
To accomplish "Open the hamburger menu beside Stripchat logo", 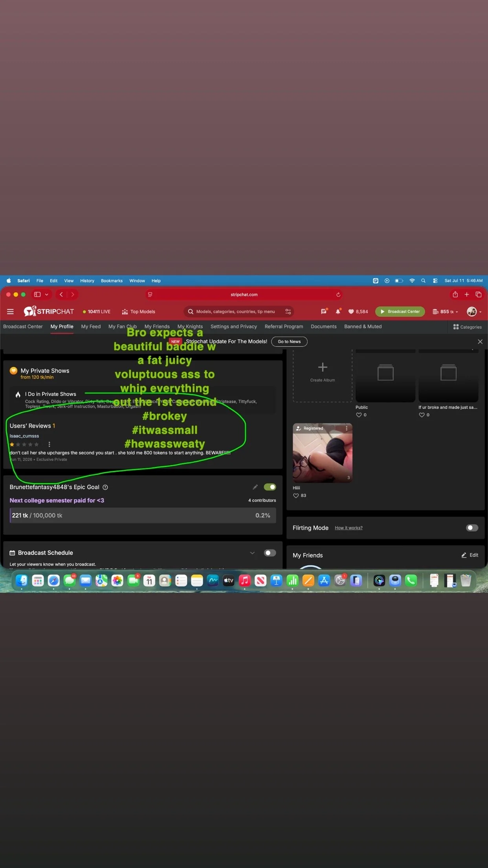I will [x=10, y=311].
